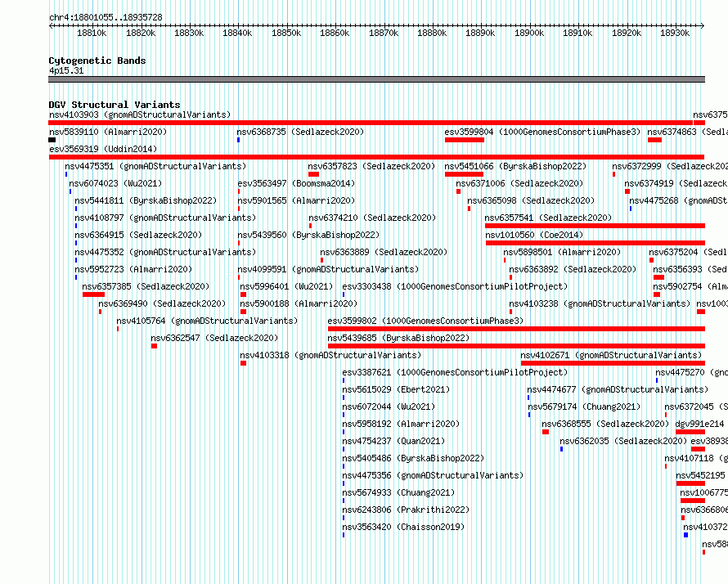The width and height of the screenshot is (728, 584).
Task: Open nsv6374210 (Sedlazeck2020) variant
Action: pyautogui.click(x=372, y=218)
